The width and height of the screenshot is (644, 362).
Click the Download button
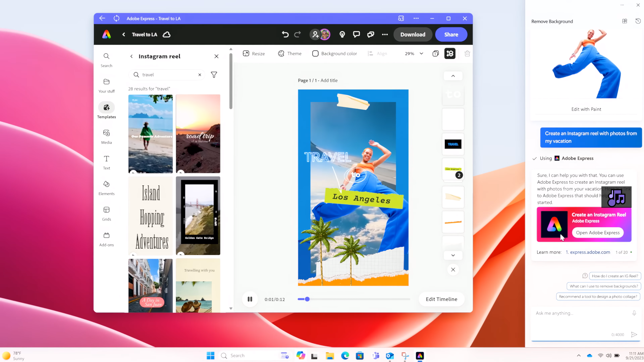point(413,34)
